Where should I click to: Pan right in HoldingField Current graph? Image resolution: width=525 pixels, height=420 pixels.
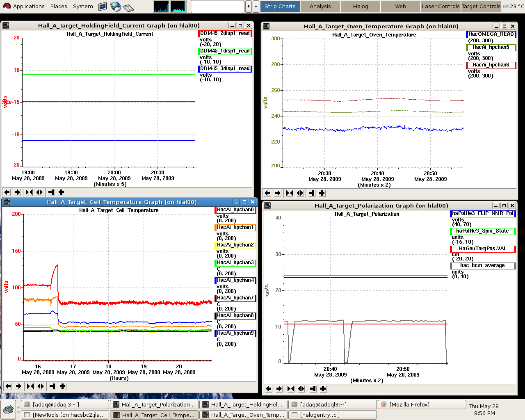[x=17, y=192]
